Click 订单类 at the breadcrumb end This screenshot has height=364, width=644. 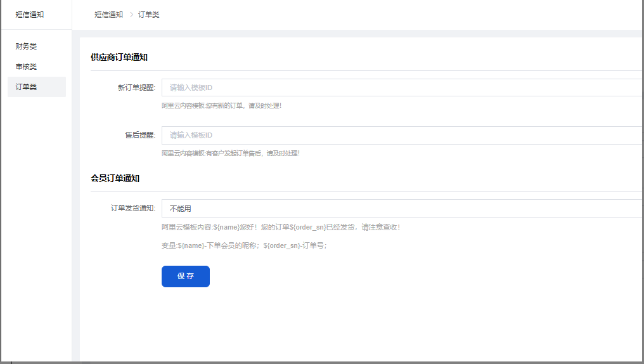148,15
